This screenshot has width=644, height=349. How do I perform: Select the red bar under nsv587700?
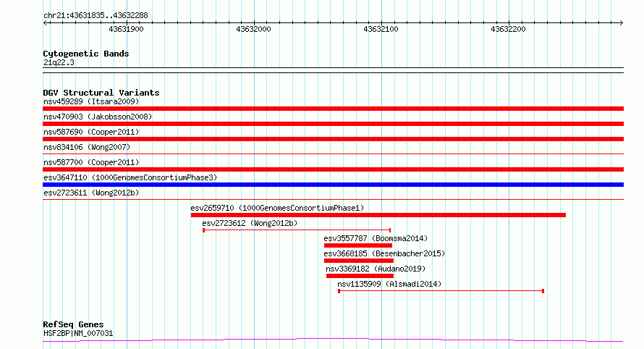click(333, 169)
